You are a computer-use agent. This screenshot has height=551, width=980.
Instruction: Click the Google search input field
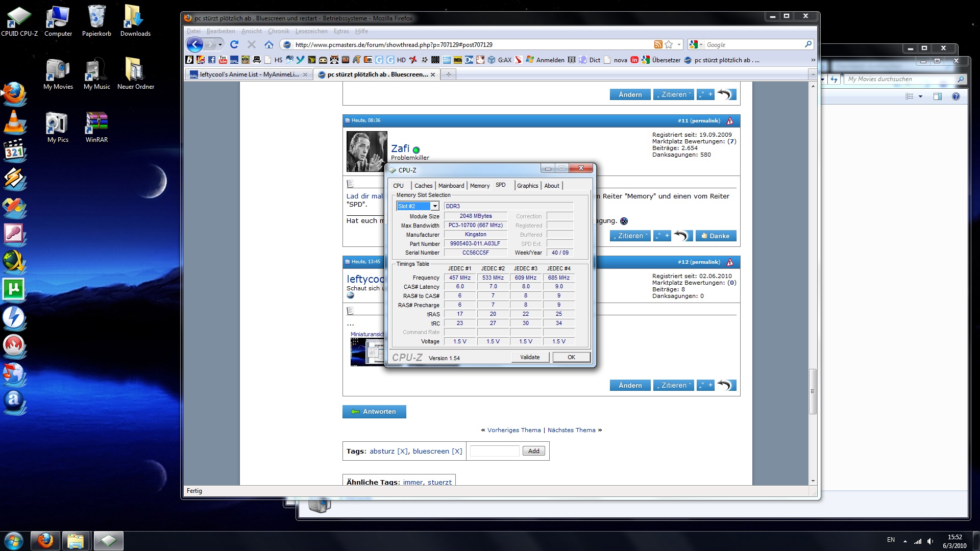tap(753, 44)
